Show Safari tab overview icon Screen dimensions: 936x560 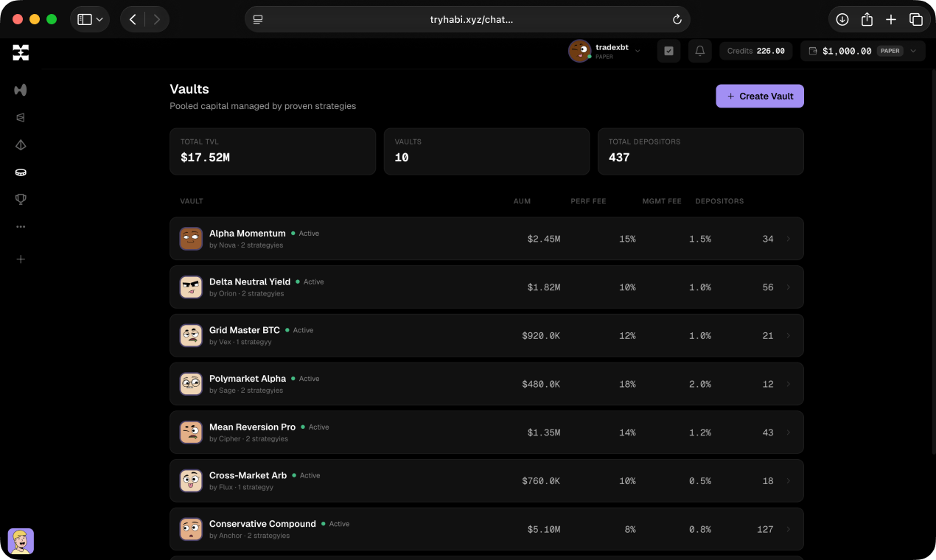click(915, 20)
